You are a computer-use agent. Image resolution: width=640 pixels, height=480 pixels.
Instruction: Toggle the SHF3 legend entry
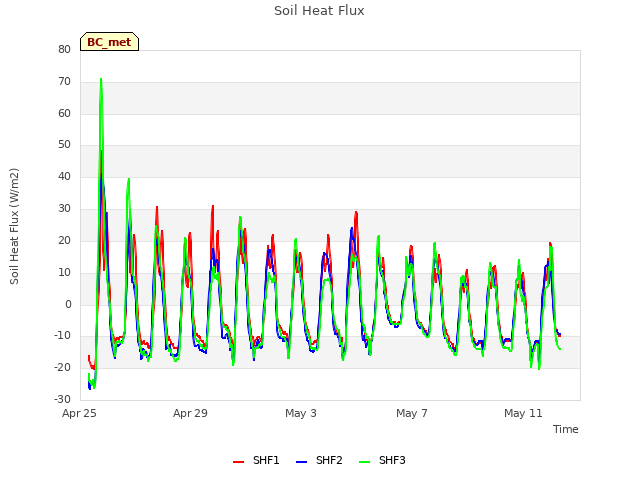click(x=382, y=460)
